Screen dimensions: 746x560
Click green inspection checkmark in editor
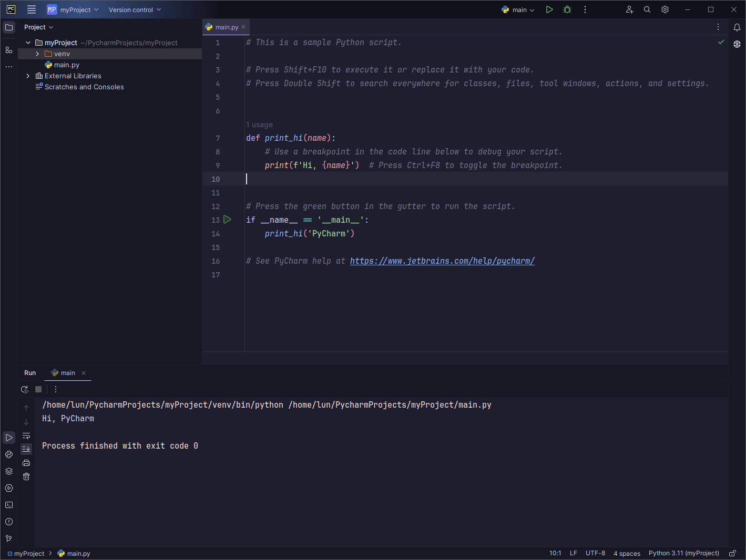(x=721, y=42)
